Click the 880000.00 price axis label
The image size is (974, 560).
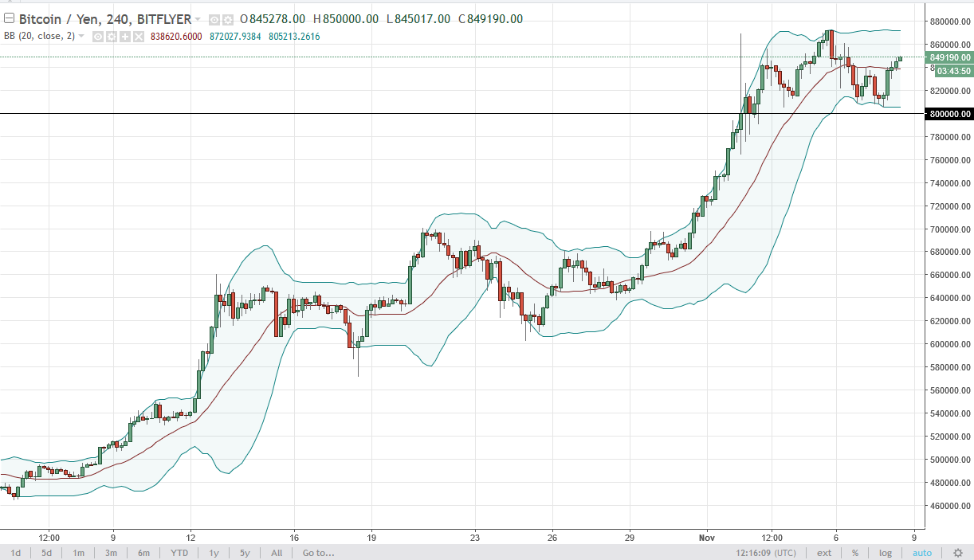[951, 22]
